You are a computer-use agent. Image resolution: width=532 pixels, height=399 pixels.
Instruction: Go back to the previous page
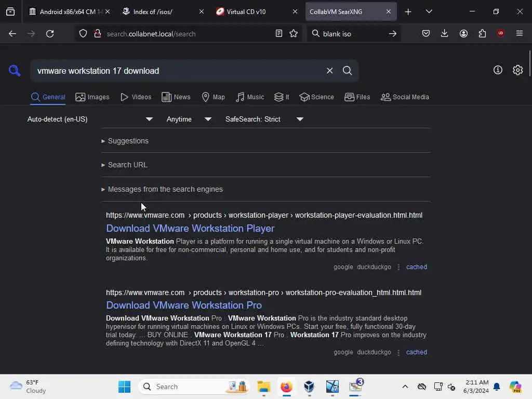click(x=12, y=34)
